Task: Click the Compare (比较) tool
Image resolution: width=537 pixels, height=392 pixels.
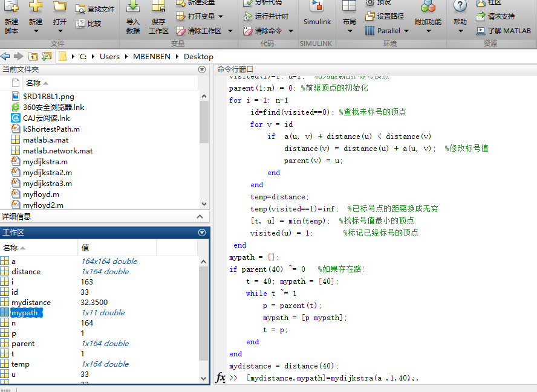Action: click(x=88, y=24)
